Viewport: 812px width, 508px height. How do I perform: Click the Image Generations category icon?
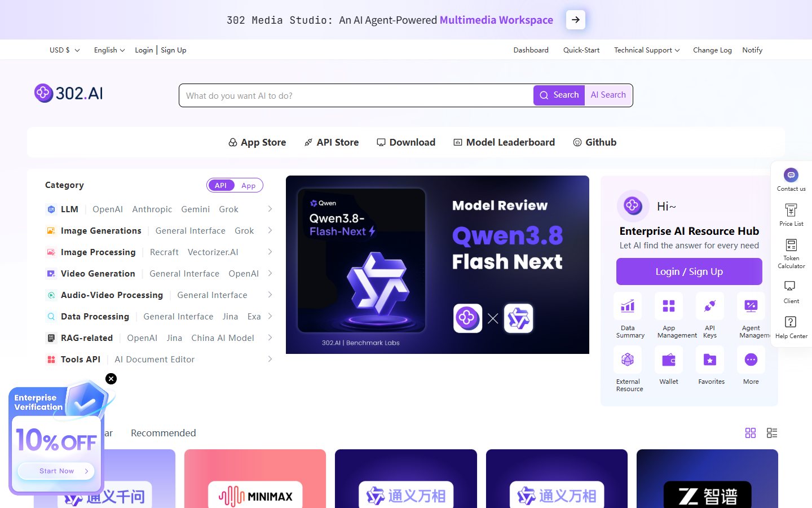tap(51, 231)
